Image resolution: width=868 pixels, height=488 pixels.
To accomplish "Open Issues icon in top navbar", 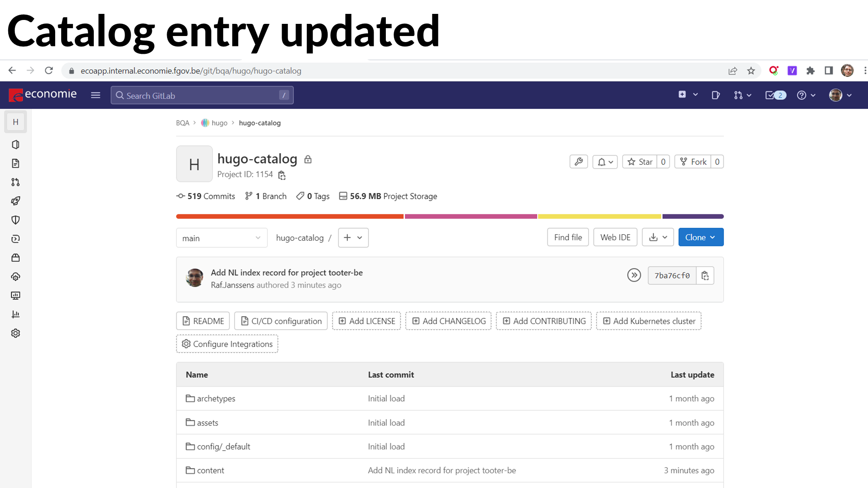I will (716, 95).
